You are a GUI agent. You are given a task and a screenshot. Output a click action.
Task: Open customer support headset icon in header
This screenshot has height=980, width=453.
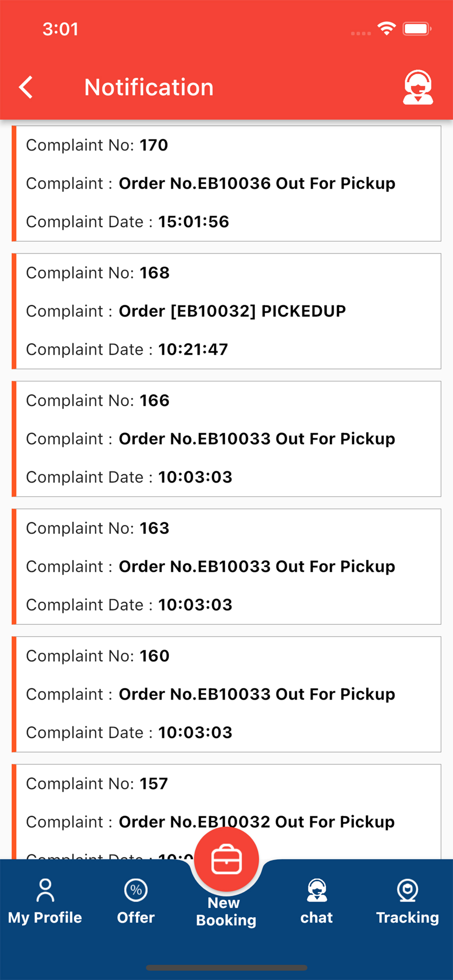tap(418, 87)
